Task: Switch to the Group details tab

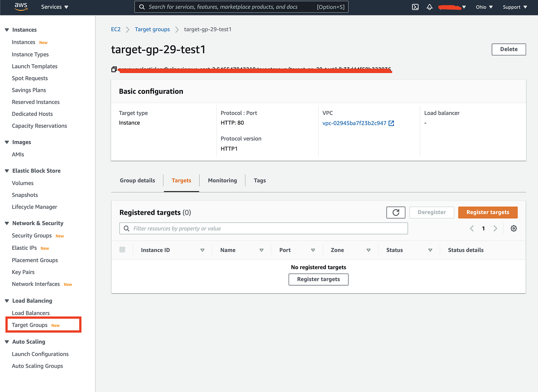Action: coord(137,180)
